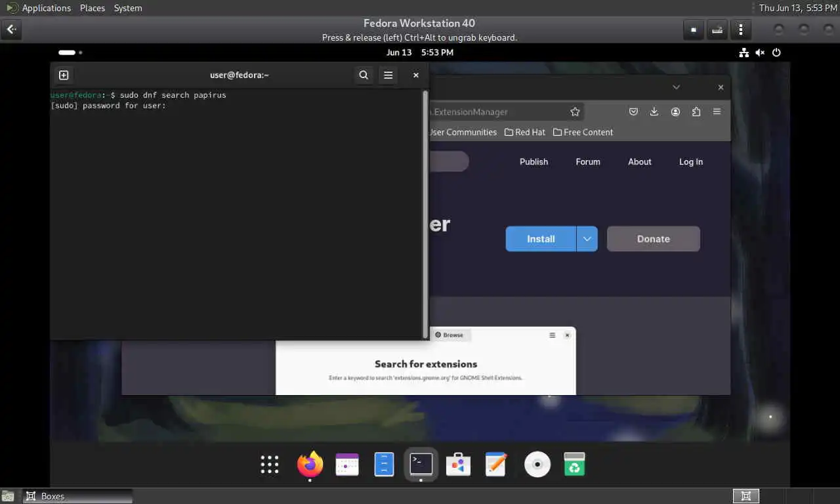Image resolution: width=840 pixels, height=504 pixels.
Task: Click the GNOME Activities workspace indicator
Action: pos(70,52)
